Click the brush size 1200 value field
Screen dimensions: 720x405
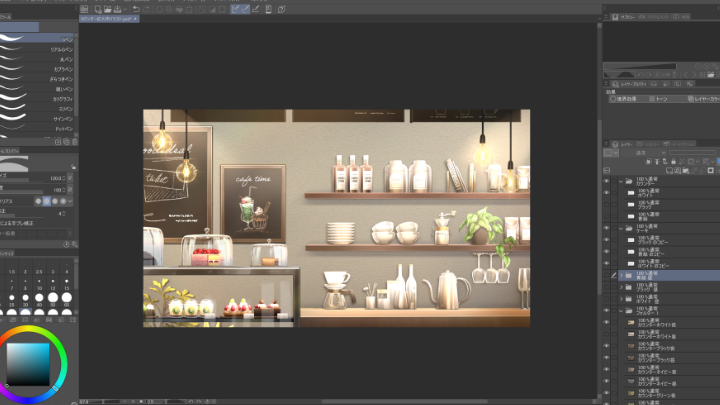(x=55, y=178)
